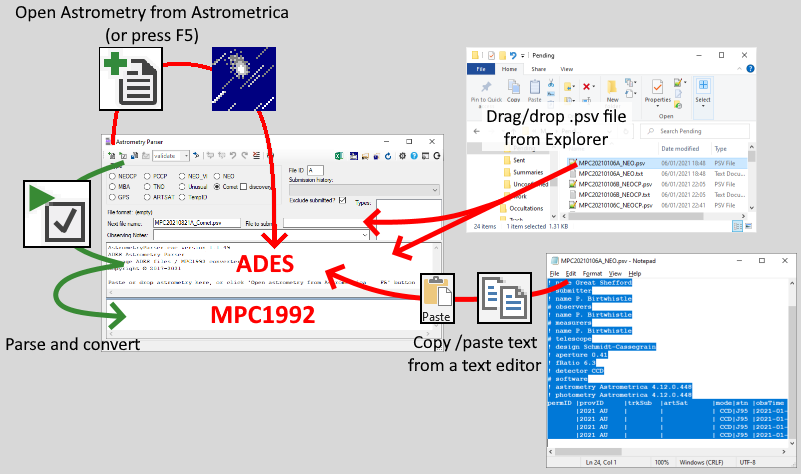Click the red-lined list icon in Parser toolbar

click(256, 156)
